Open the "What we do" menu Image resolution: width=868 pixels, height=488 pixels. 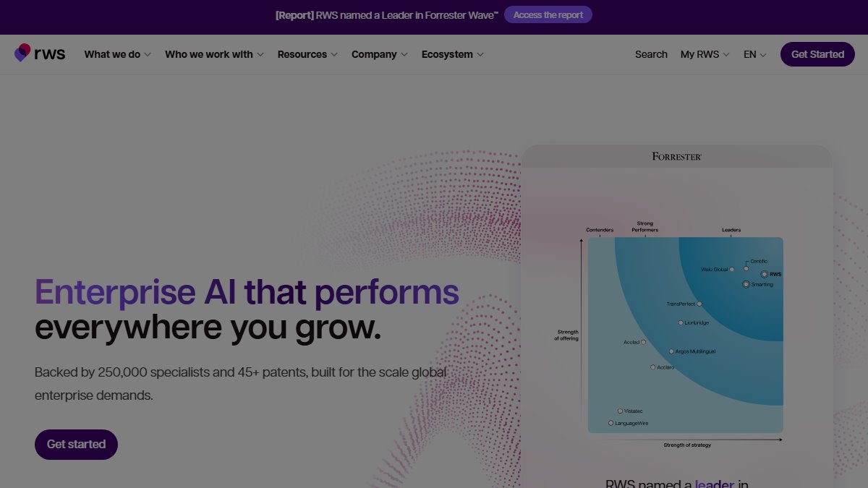(117, 54)
